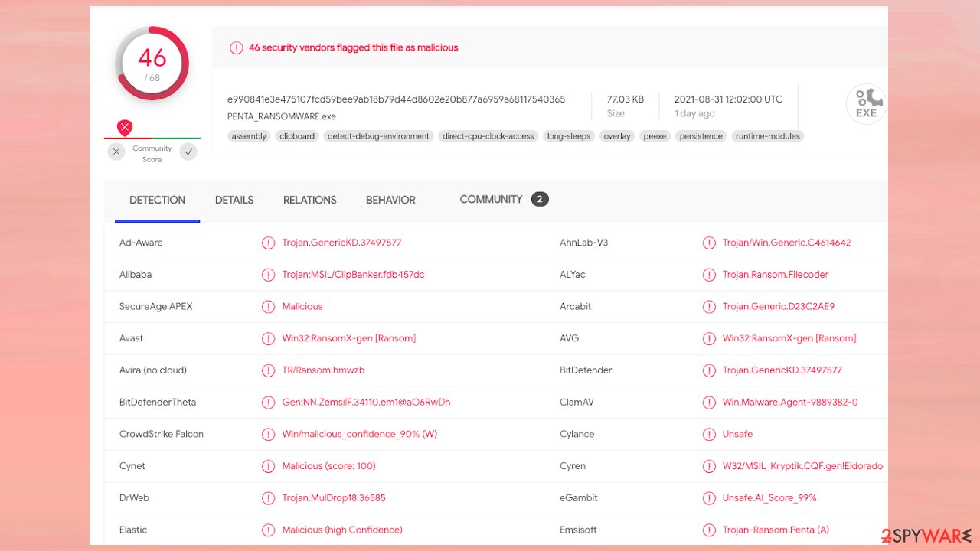Click the 'Trojan.Ransom.Filecoder' detection result
The width and height of the screenshot is (980, 551).
[x=776, y=275]
